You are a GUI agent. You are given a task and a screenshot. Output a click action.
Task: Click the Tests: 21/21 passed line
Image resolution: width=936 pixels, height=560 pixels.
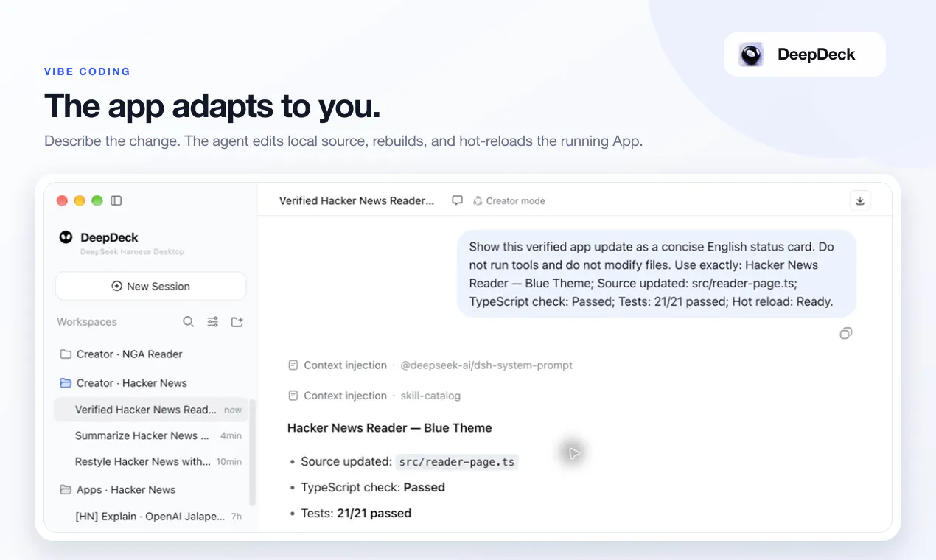pyautogui.click(x=356, y=513)
